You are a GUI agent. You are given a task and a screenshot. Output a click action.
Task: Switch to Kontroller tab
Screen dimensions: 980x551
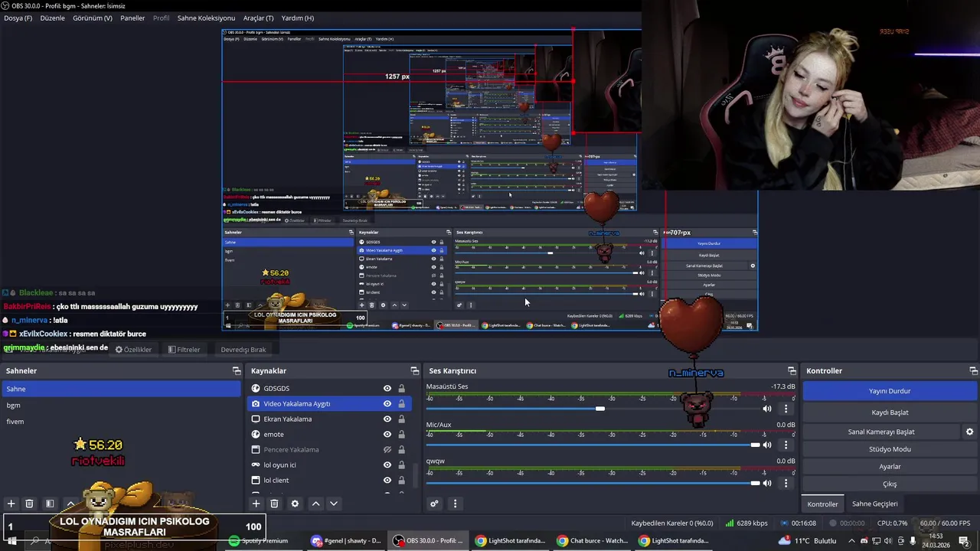[822, 504]
